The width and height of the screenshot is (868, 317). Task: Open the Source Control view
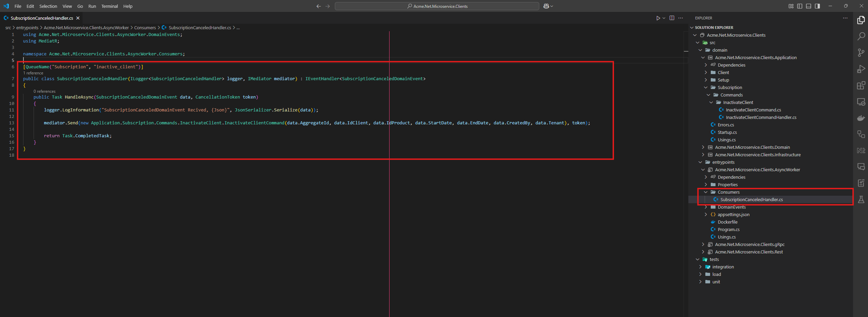click(861, 53)
